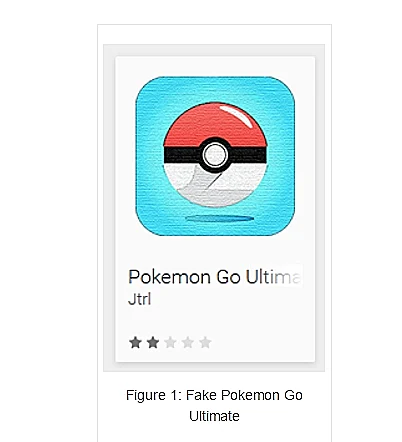Open the Pokemon Go Ultimate app title
This screenshot has width=402, height=442.
(x=215, y=277)
